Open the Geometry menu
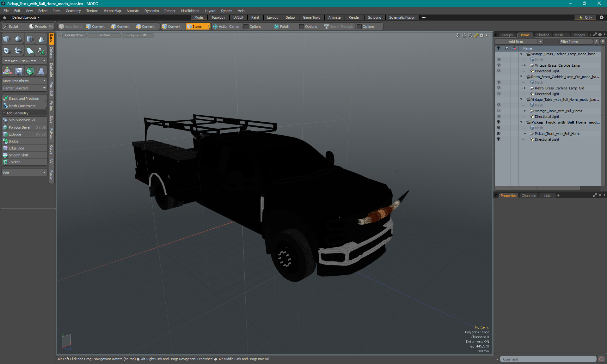Image resolution: width=607 pixels, height=364 pixels. click(73, 11)
